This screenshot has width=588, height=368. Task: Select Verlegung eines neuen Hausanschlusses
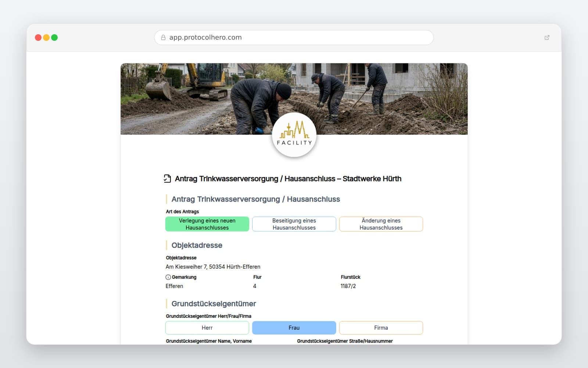coord(207,224)
